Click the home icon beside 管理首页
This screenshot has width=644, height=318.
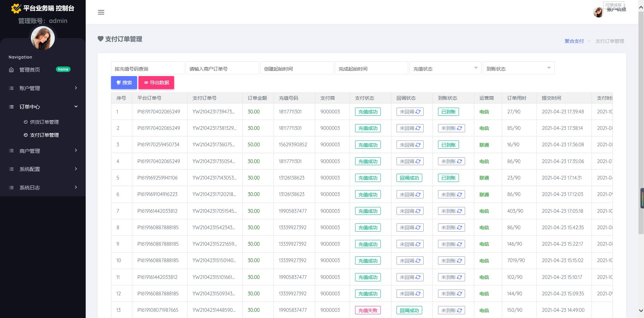click(x=11, y=70)
